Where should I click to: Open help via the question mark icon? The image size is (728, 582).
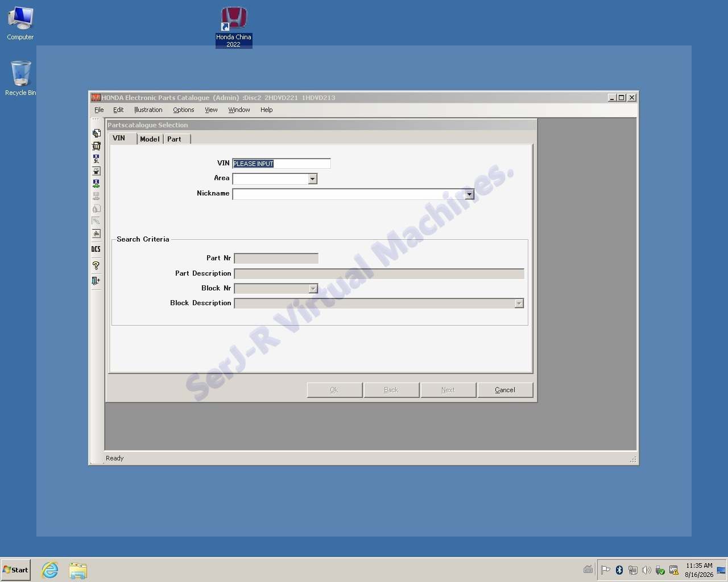coord(96,265)
